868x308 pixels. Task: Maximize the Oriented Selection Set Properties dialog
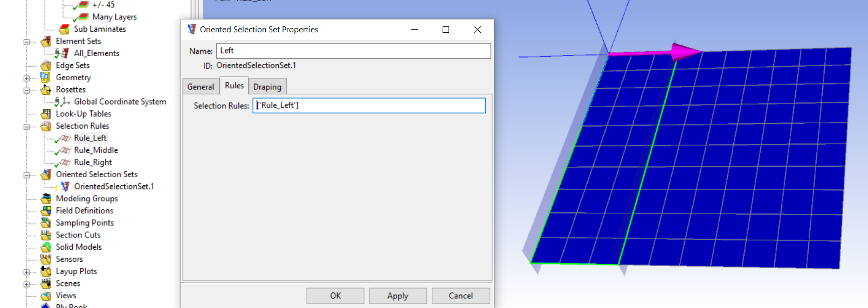coord(446,30)
